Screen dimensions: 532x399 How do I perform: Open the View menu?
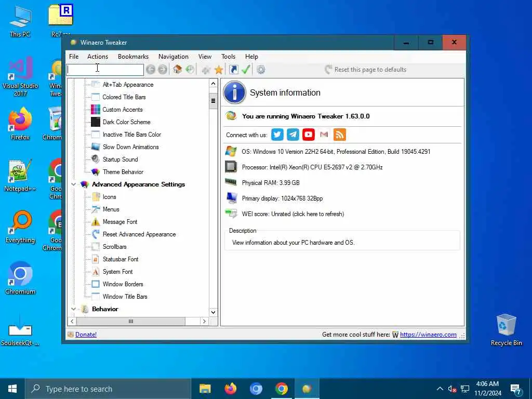coord(205,57)
